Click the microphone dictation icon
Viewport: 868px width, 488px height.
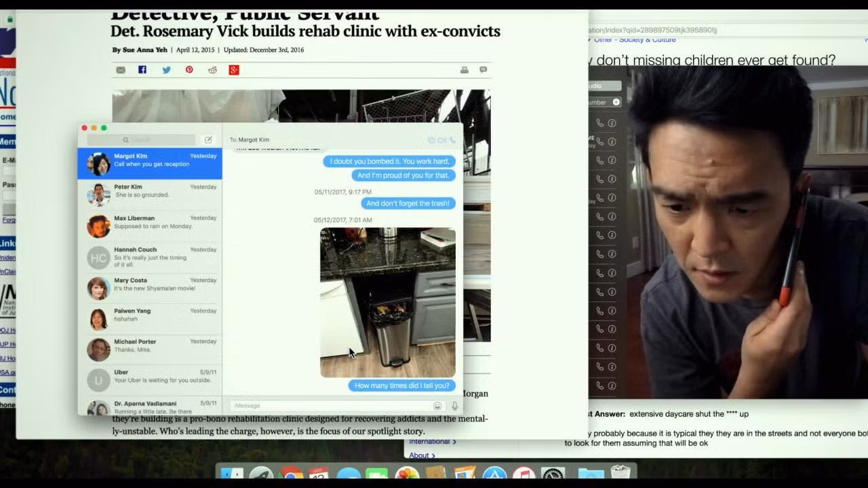[454, 406]
